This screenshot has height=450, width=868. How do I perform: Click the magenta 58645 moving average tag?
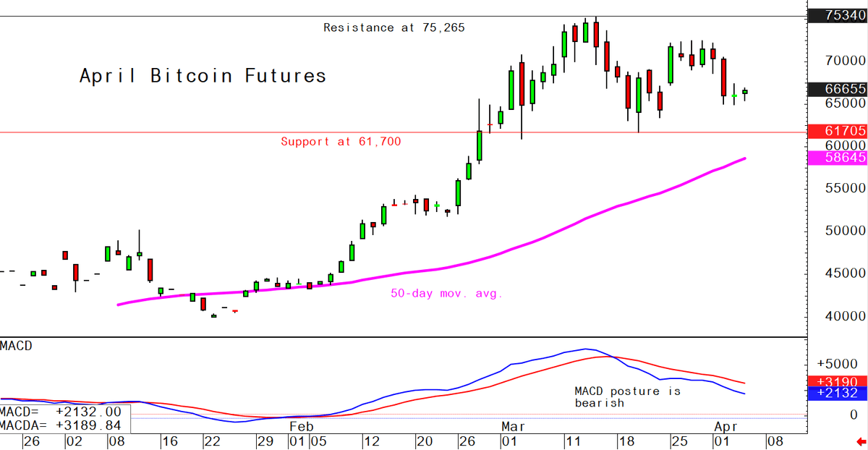[x=838, y=157]
